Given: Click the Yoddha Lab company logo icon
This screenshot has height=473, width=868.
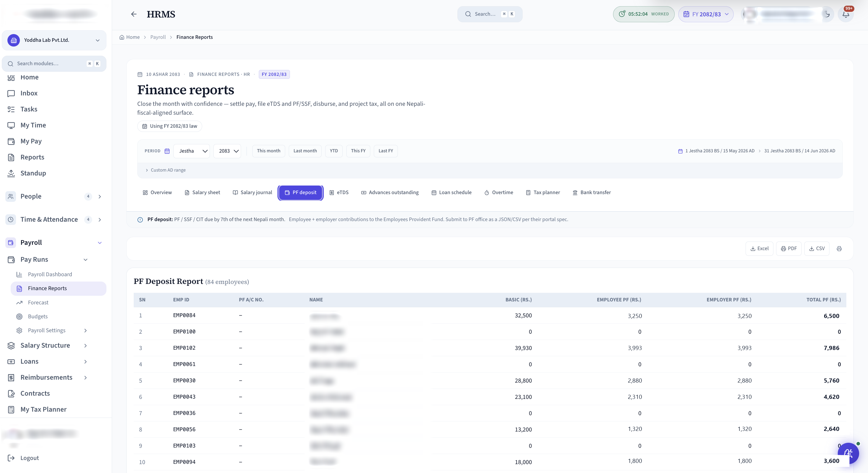Looking at the screenshot, I should click(x=13, y=40).
